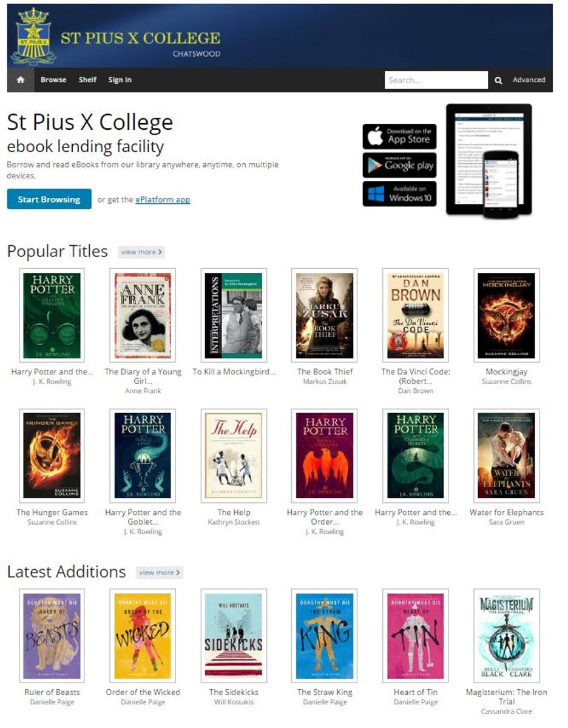Click the Start Browsing button

[x=49, y=199]
